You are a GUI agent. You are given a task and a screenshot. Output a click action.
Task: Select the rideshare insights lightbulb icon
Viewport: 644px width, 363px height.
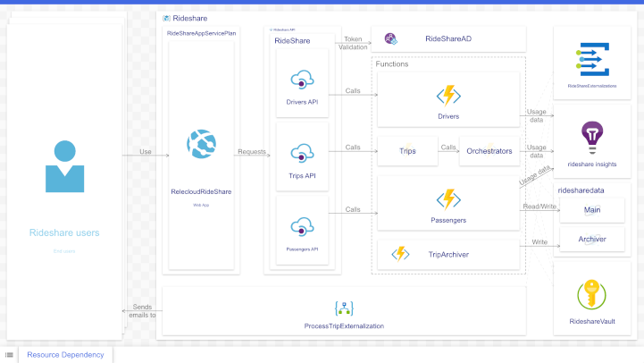592,138
